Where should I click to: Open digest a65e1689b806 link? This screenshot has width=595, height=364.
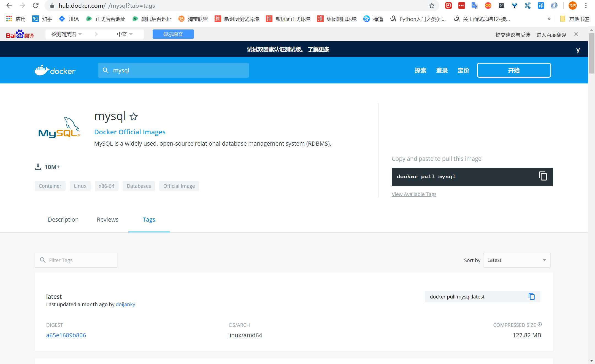point(66,335)
